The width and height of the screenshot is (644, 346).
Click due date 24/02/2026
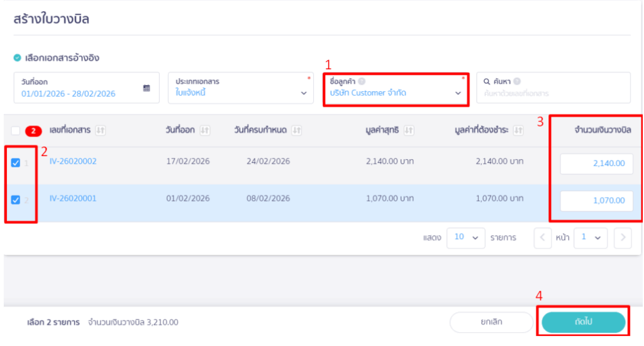pos(268,161)
